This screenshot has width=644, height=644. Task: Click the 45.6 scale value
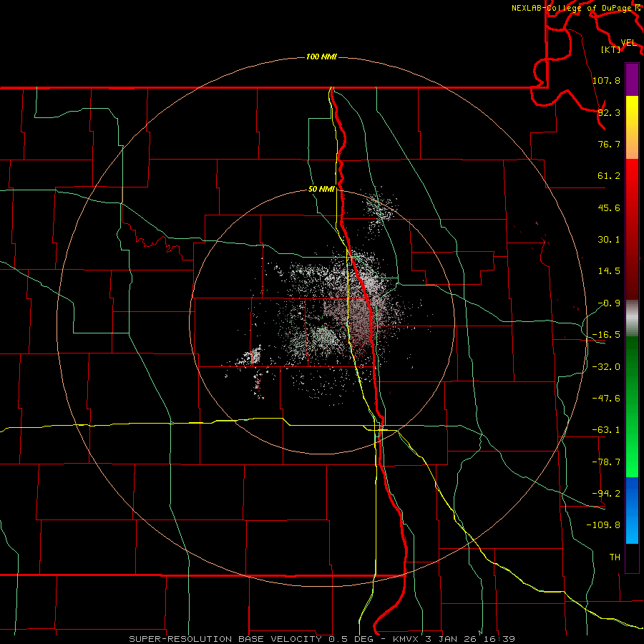(x=609, y=208)
